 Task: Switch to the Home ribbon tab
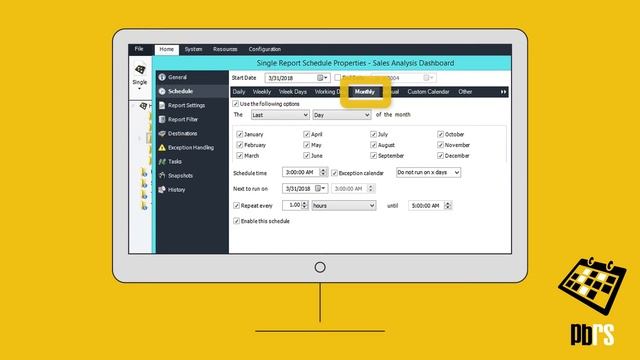pos(167,49)
